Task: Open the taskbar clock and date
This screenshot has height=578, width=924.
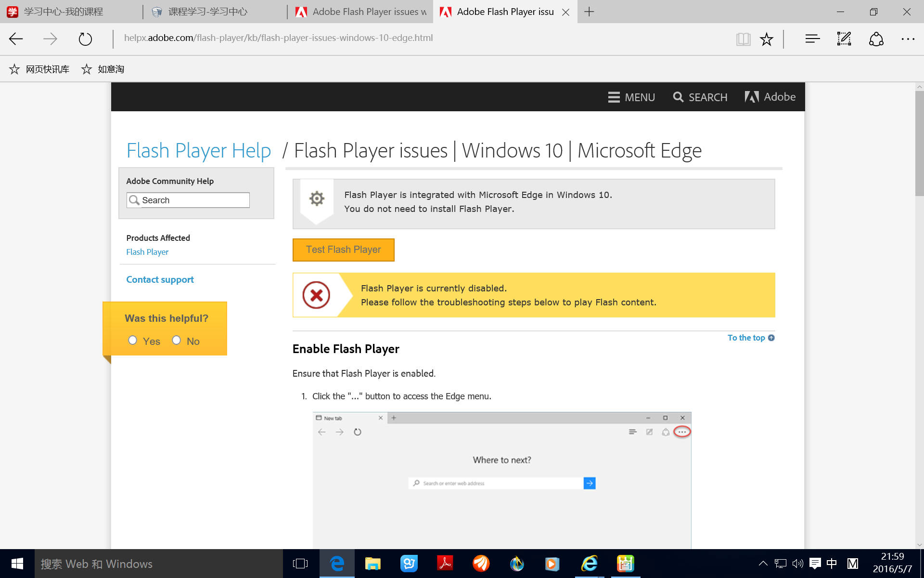Action: point(893,563)
